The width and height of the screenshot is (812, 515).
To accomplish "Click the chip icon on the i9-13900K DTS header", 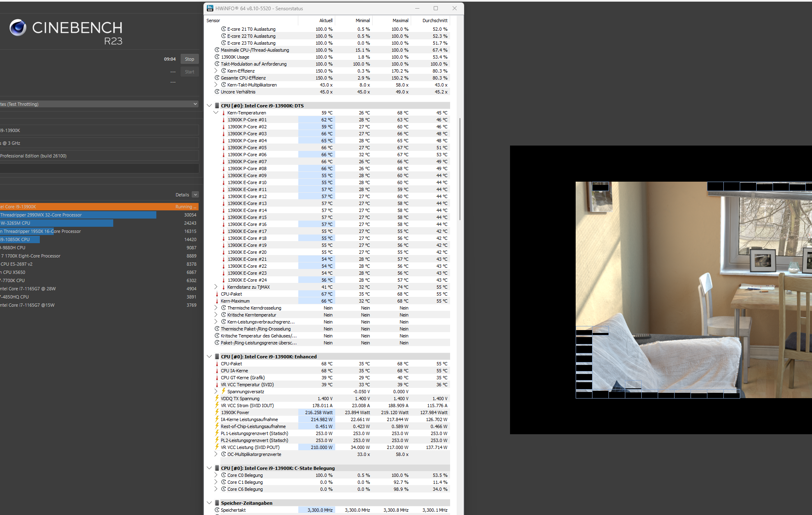I will pos(216,105).
